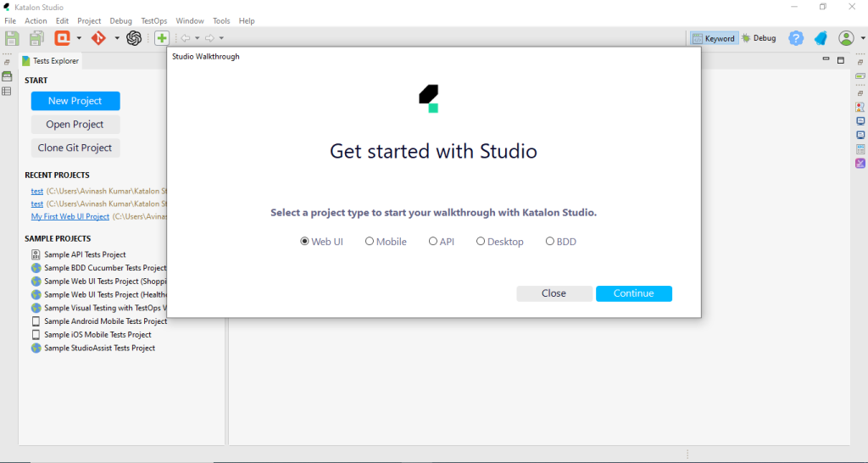Click the Sample StudioAssist Tests Project globe icon

click(36, 349)
